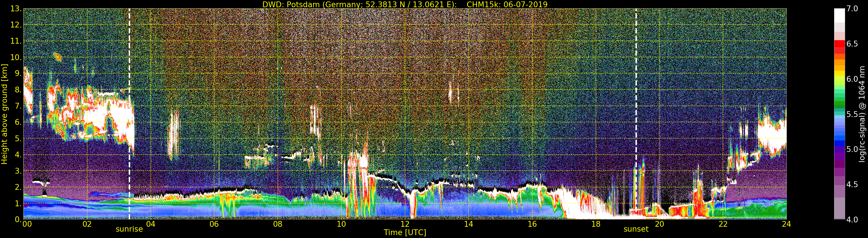Click the colorbar tick value "6.5"
868x238 pixels.
point(852,44)
